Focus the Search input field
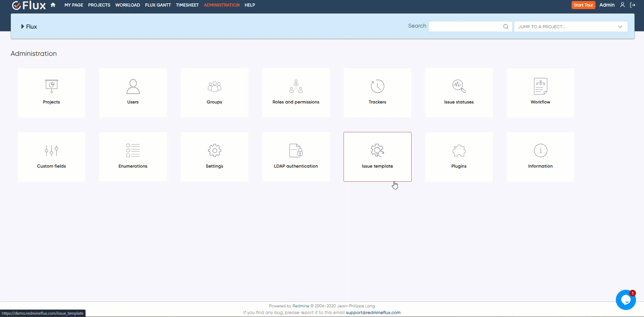This screenshot has height=317, width=644. tap(470, 27)
